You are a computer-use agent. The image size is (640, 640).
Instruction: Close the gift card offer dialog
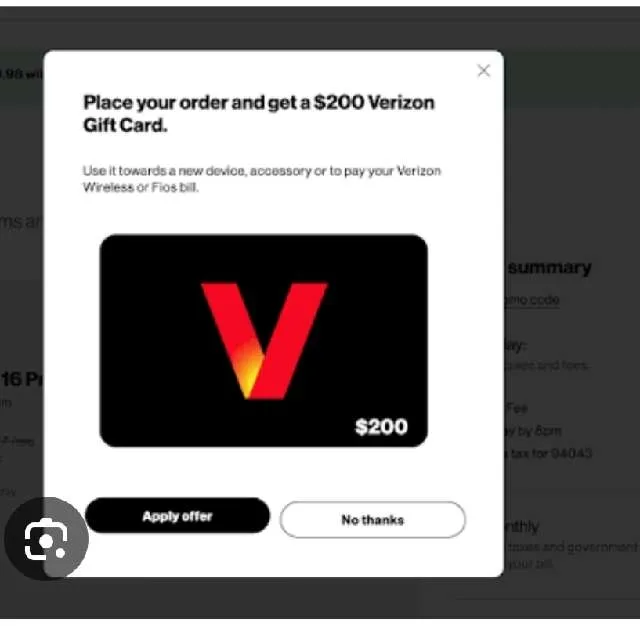(x=484, y=71)
